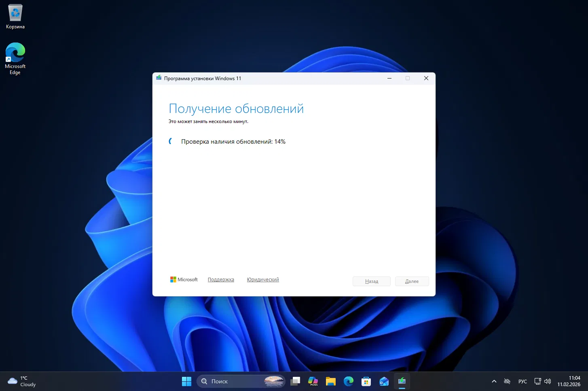588x391 pixels.
Task: Click the Windows 11 setup icon in title bar
Action: tap(159, 78)
